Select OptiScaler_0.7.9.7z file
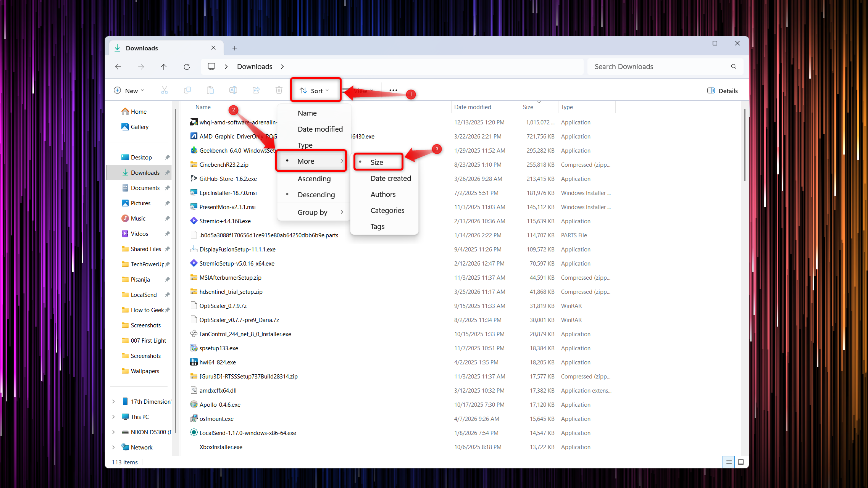868x488 pixels. click(223, 306)
